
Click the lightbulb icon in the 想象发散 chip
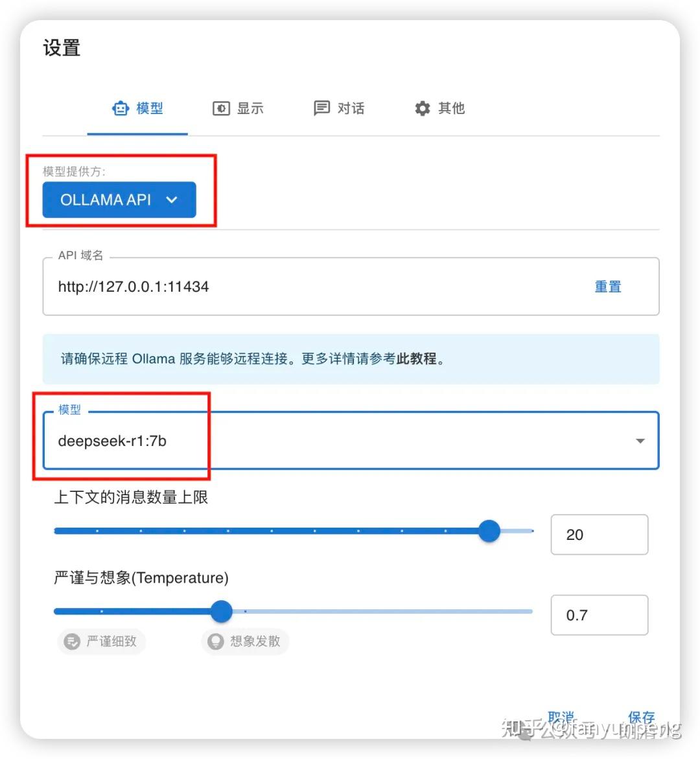[216, 642]
